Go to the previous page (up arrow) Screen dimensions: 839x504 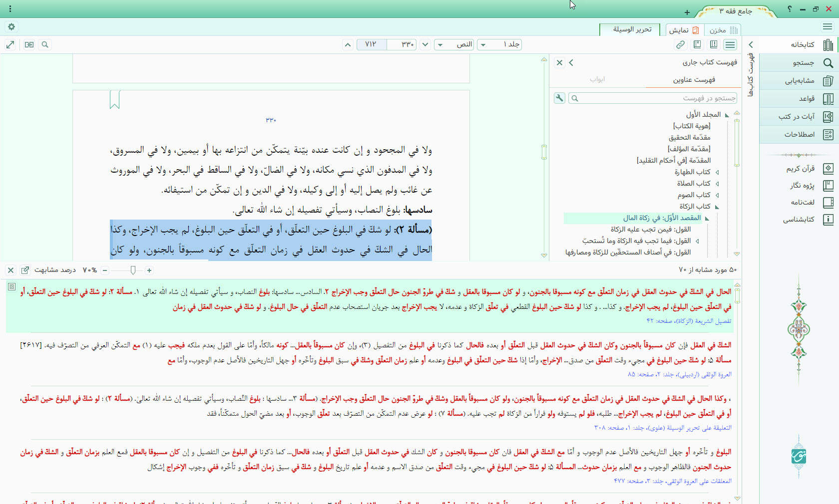(348, 44)
